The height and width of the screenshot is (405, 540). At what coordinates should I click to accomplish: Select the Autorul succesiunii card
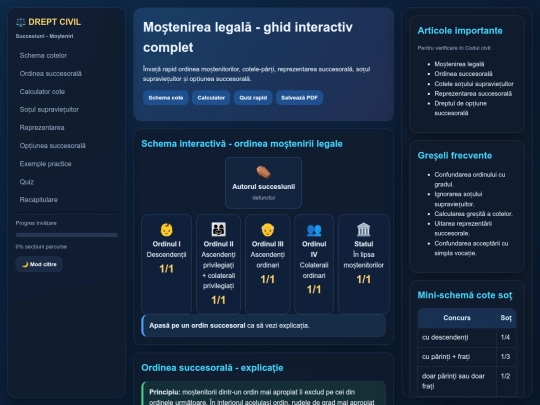pyautogui.click(x=263, y=183)
